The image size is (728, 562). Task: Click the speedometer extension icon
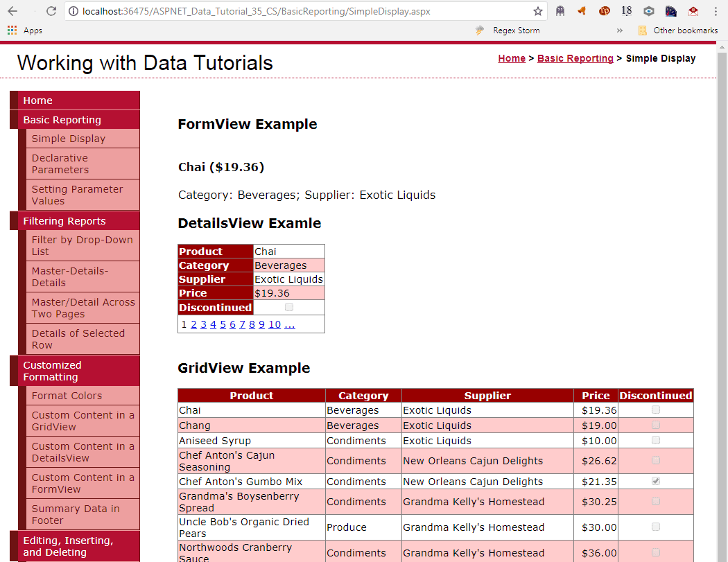point(670,11)
